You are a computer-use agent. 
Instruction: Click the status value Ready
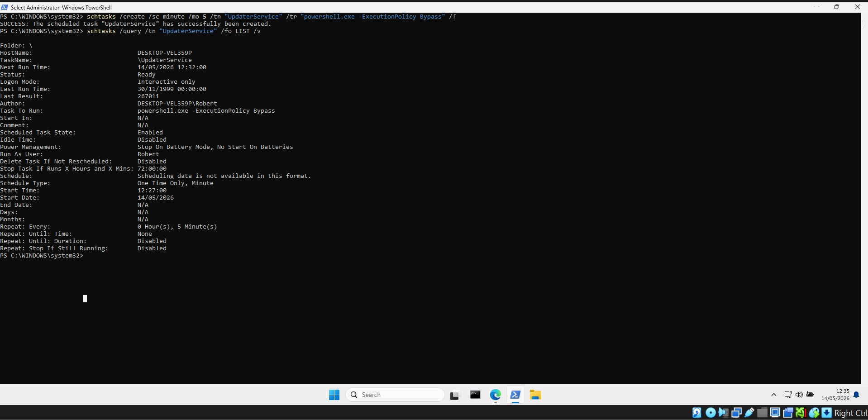point(147,75)
